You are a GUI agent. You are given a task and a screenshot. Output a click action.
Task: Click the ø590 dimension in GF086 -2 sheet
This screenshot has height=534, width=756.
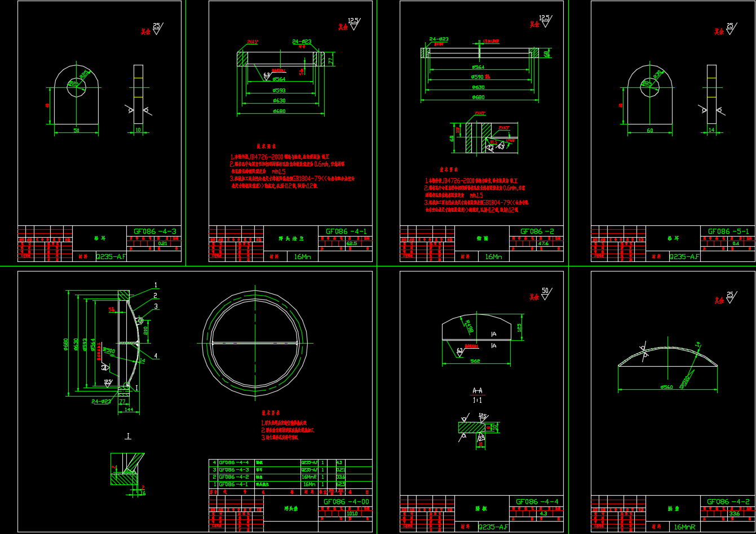click(x=480, y=77)
